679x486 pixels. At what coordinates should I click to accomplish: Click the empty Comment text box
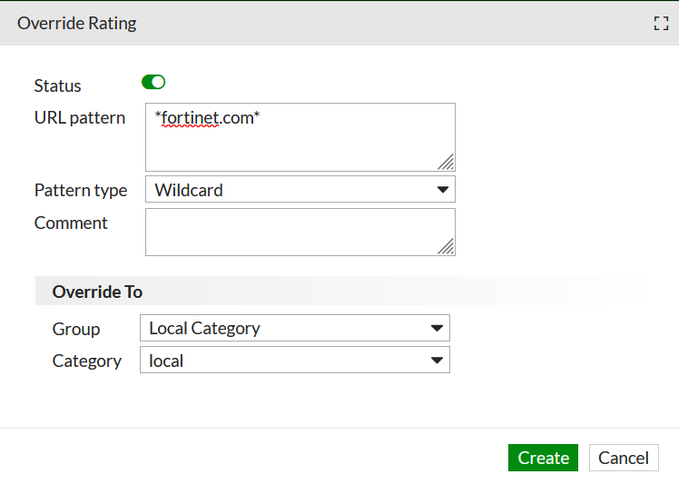click(300, 231)
